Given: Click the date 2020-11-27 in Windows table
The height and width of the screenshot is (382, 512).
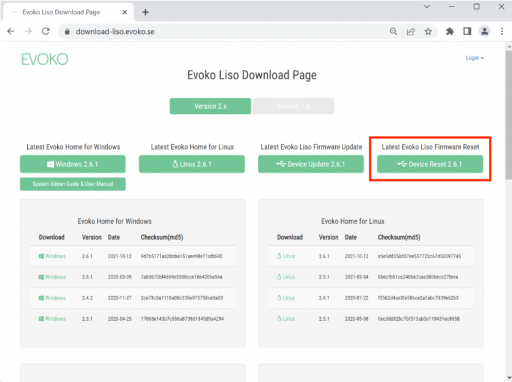Looking at the screenshot, I should tap(120, 298).
